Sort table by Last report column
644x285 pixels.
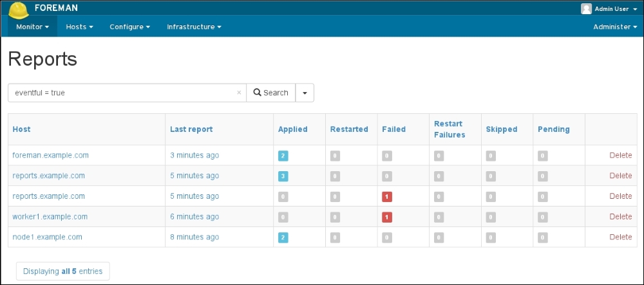click(x=191, y=129)
